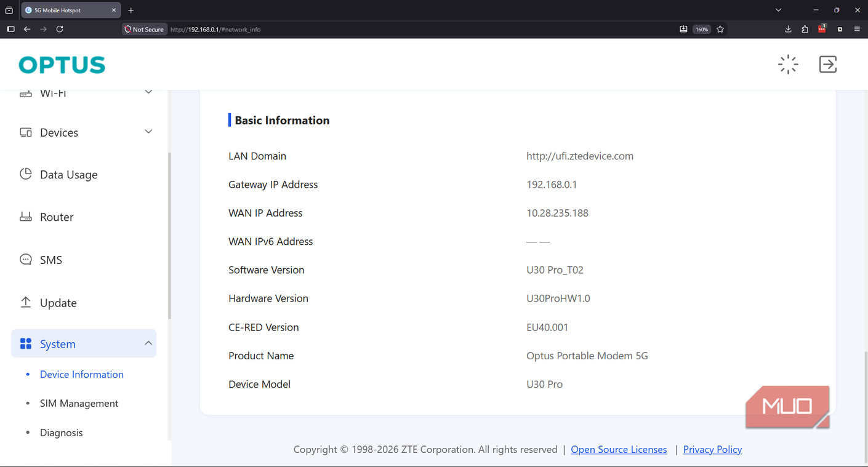Image resolution: width=868 pixels, height=467 pixels.
Task: Open the Open Source Licenses link
Action: point(619,449)
